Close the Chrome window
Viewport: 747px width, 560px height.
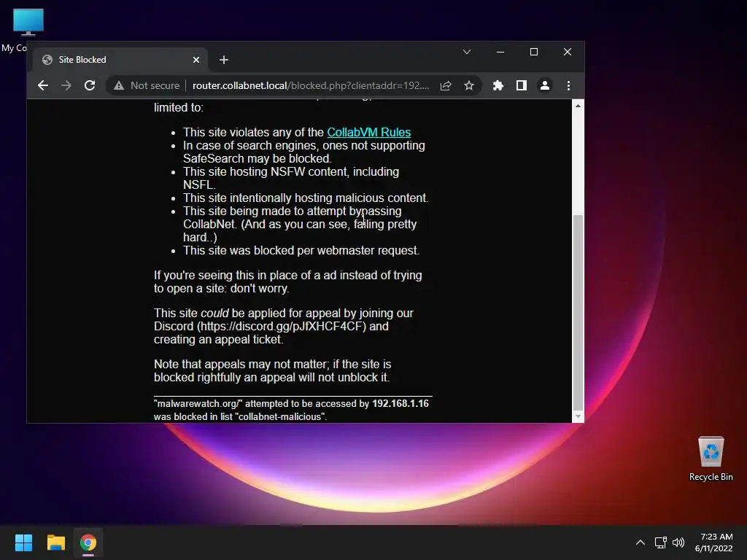pyautogui.click(x=567, y=52)
